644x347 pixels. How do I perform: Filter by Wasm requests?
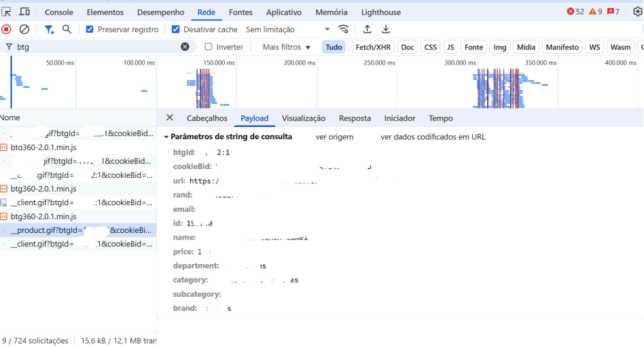(x=620, y=47)
